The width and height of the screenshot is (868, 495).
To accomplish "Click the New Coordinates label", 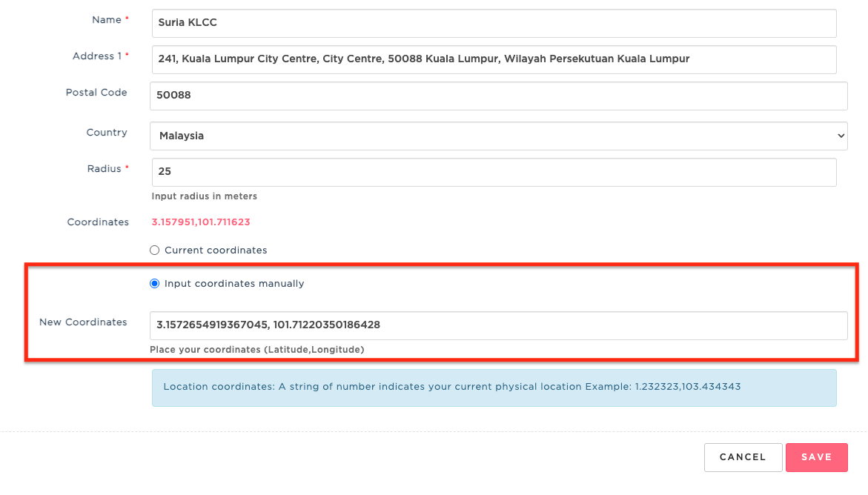I will click(83, 322).
